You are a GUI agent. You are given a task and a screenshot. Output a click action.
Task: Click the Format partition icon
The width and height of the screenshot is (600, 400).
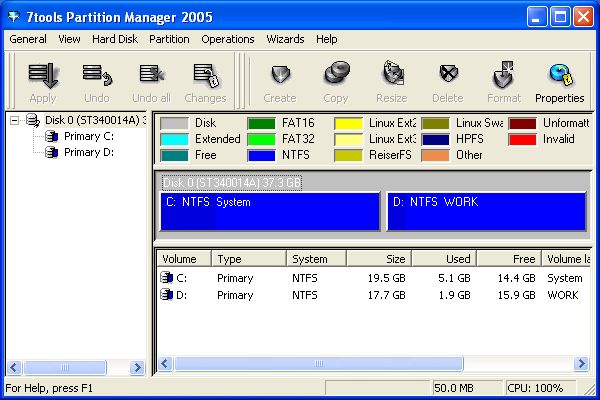click(x=503, y=80)
